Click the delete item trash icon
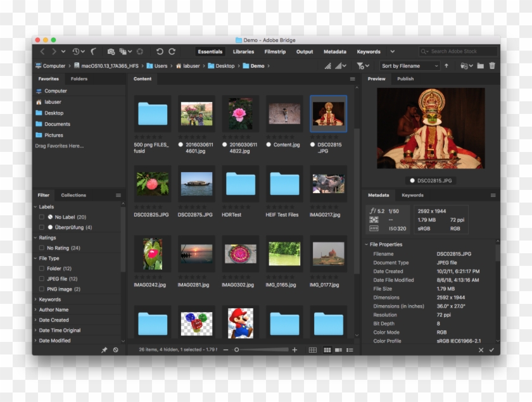 point(492,65)
